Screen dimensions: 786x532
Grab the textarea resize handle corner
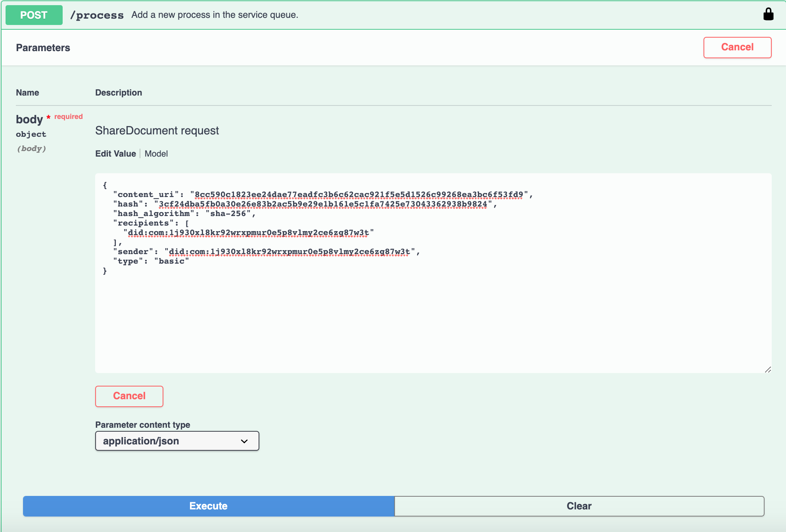tap(768, 369)
